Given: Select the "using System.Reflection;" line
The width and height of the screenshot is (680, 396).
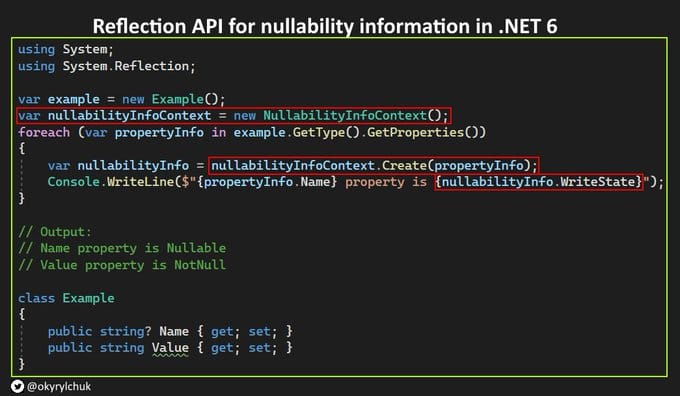Looking at the screenshot, I should coord(107,66).
